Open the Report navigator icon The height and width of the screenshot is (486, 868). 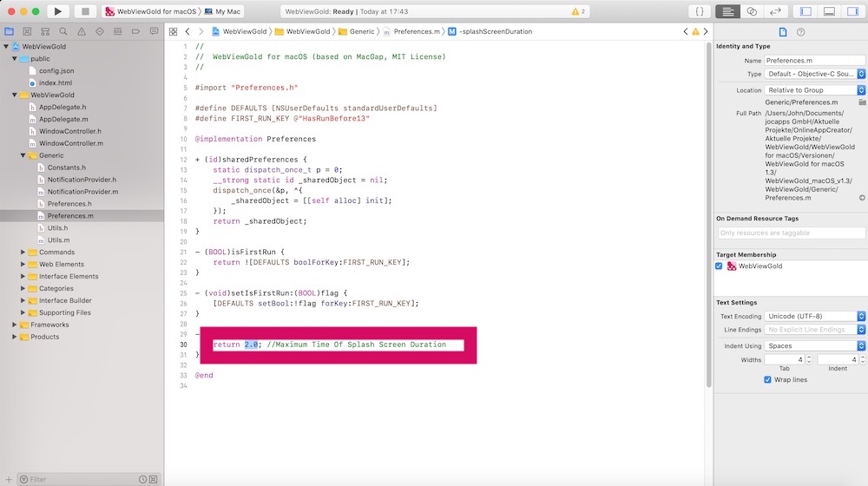pos(154,31)
